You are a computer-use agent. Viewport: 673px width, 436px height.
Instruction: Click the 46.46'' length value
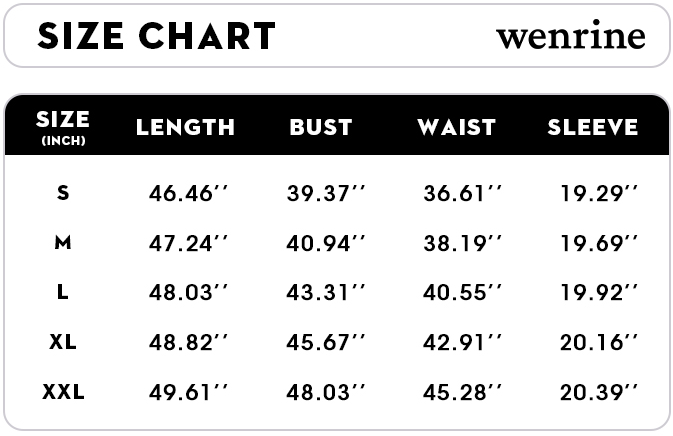click(188, 192)
